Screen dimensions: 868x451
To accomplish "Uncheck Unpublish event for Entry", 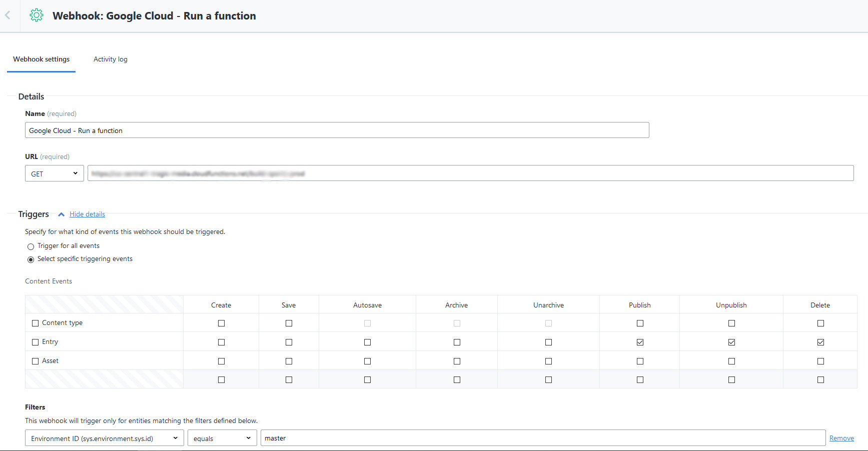I will [x=731, y=342].
